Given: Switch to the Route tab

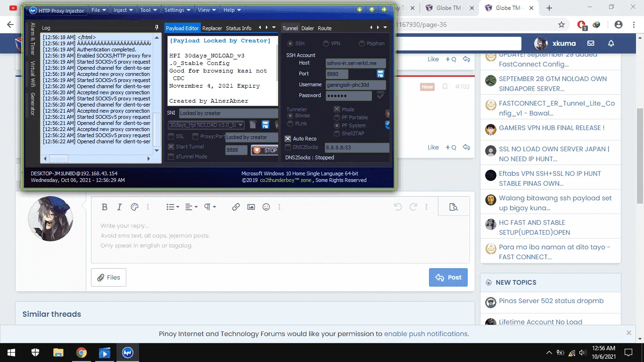Looking at the screenshot, I should tap(325, 28).
